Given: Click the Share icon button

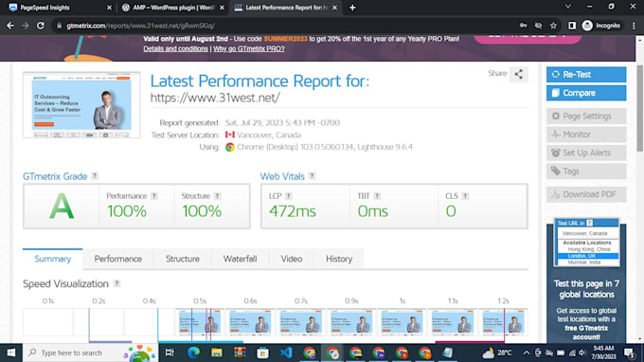Looking at the screenshot, I should (x=519, y=74).
